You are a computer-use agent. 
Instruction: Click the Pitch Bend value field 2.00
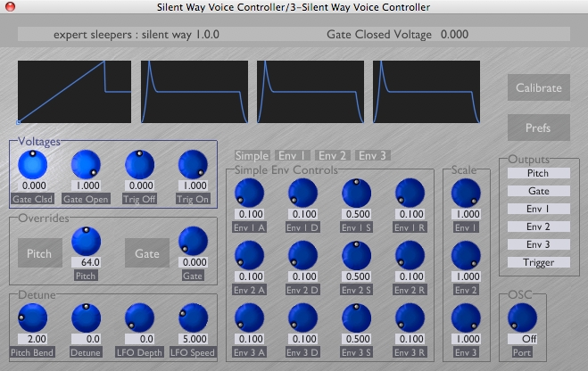coord(33,339)
